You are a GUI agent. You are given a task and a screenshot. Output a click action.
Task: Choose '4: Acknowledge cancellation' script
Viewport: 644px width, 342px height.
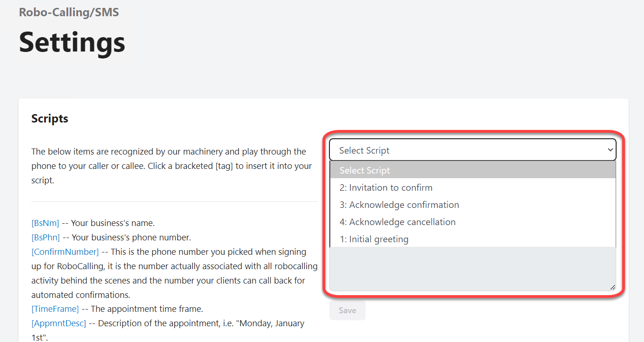coord(397,222)
